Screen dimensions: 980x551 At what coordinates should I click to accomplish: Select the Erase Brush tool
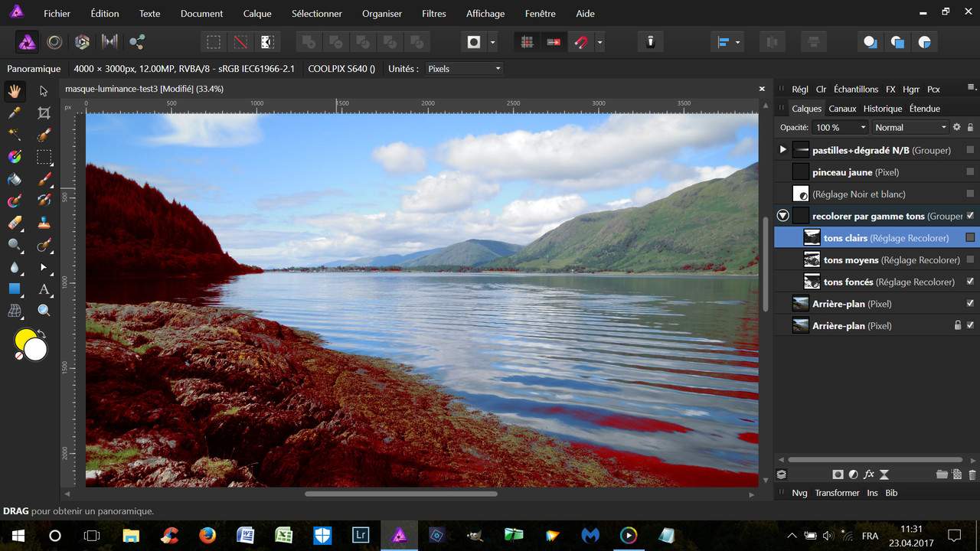[14, 223]
